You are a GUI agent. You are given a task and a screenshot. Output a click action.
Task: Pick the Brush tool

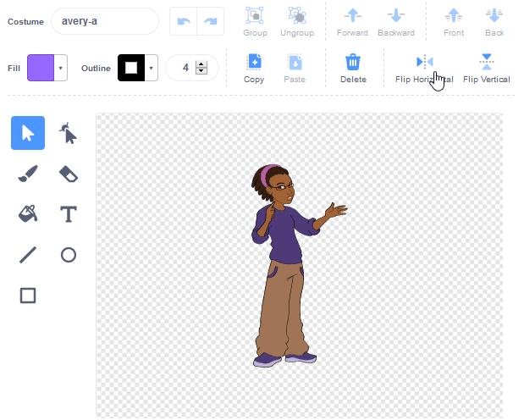[28, 174]
